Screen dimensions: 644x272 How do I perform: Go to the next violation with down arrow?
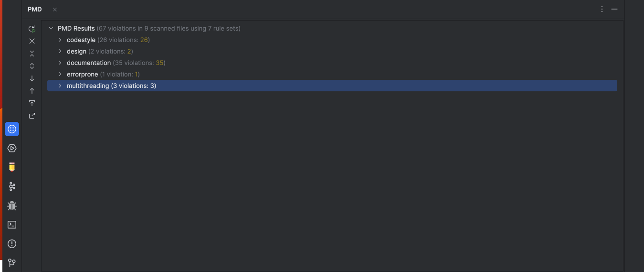(32, 78)
